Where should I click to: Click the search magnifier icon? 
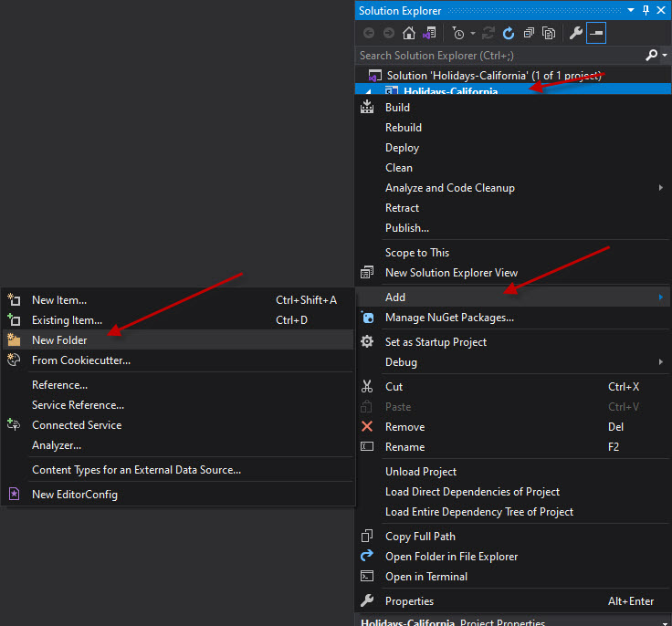pyautogui.click(x=651, y=55)
